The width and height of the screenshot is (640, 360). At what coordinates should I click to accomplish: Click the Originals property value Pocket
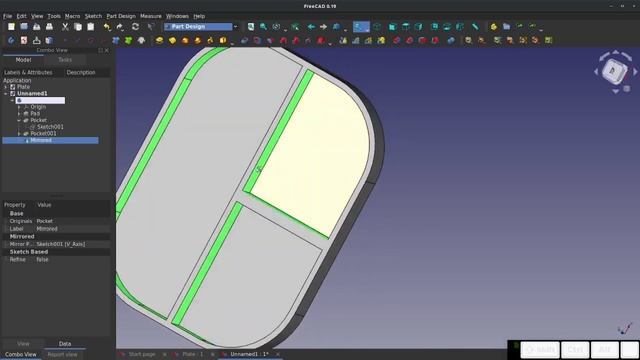tap(44, 221)
